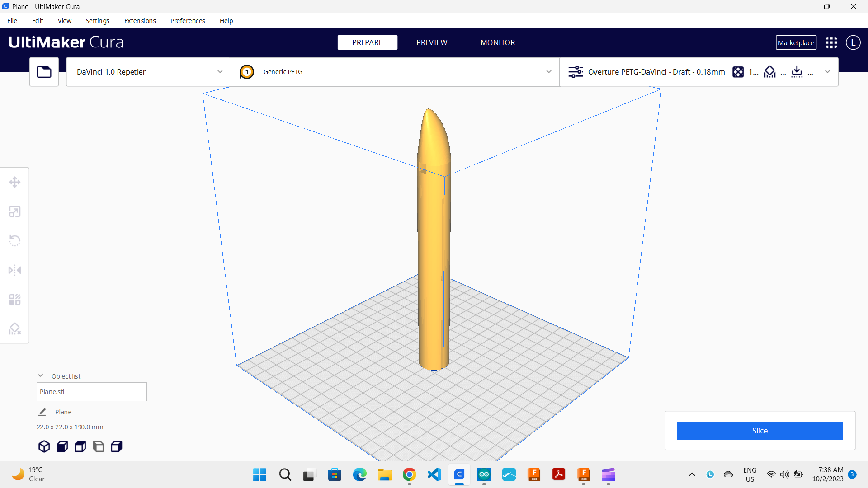Open Chrome from the taskbar

(x=409, y=475)
